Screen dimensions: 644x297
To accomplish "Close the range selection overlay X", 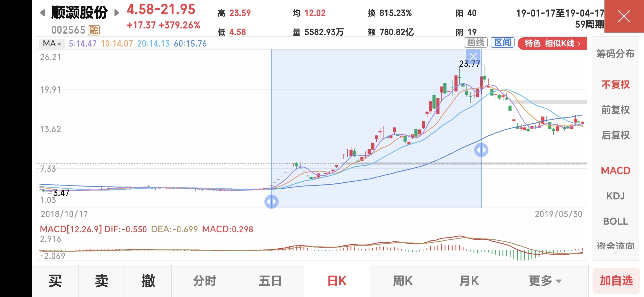I will (x=473, y=56).
